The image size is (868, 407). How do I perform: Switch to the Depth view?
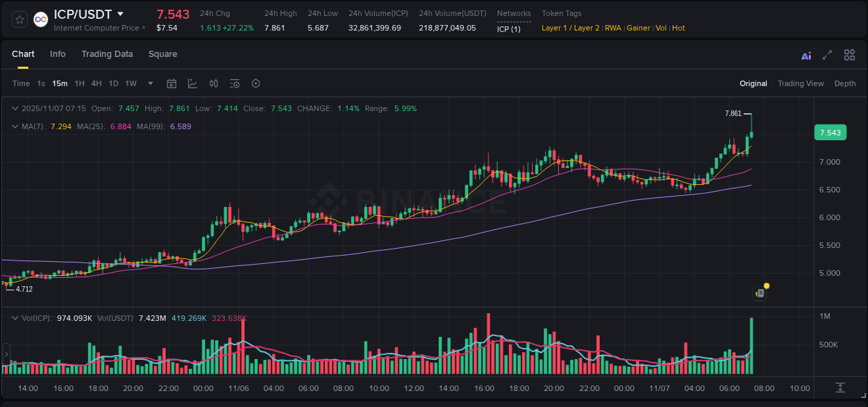point(845,83)
